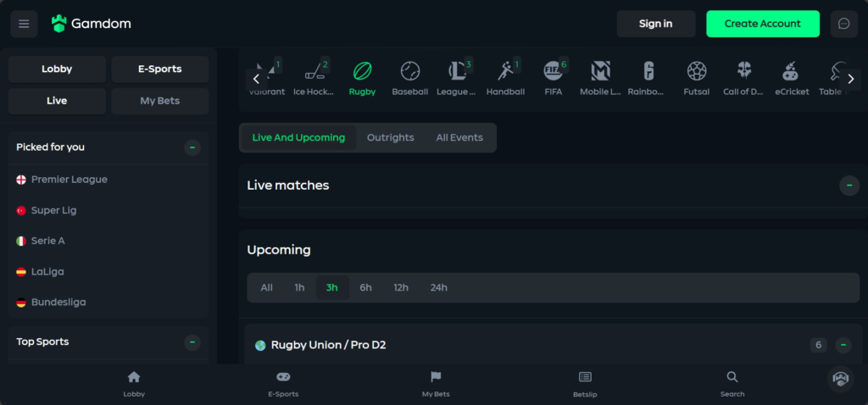868x405 pixels.
Task: Open E-Sports in the bottom bar
Action: pos(283,384)
